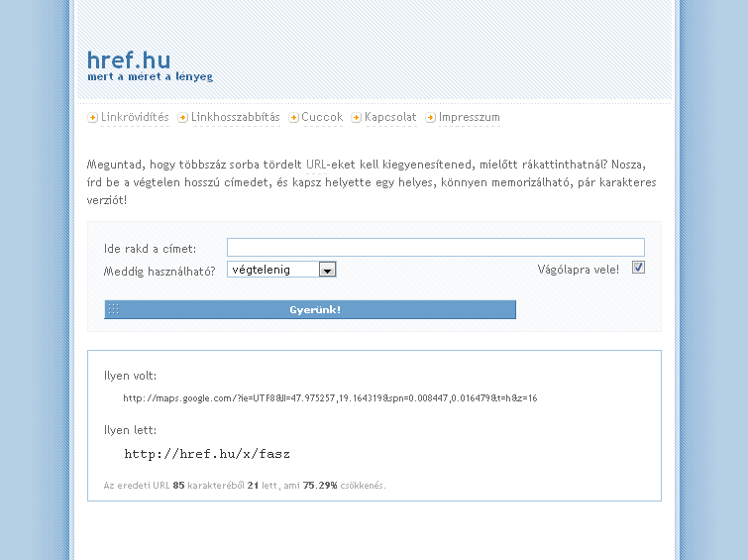Click the 'mert a méret a lényeg' tagline
Image resolution: width=748 pixels, height=560 pixels.
coord(151,77)
